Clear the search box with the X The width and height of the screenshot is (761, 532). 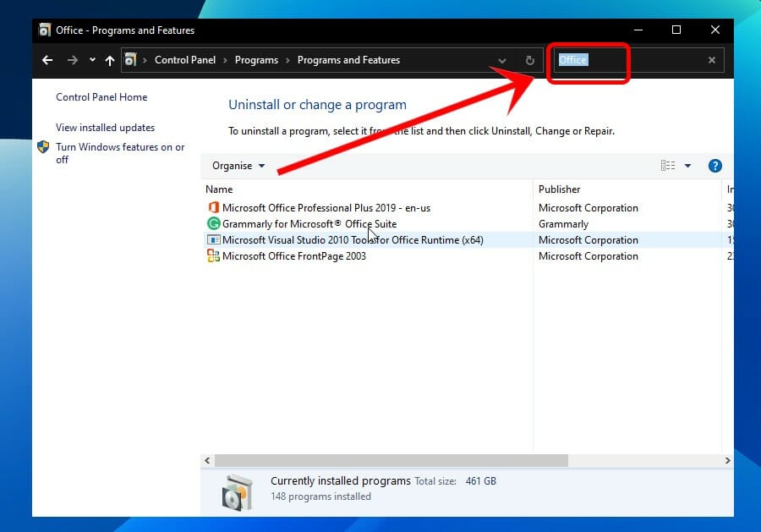click(712, 60)
